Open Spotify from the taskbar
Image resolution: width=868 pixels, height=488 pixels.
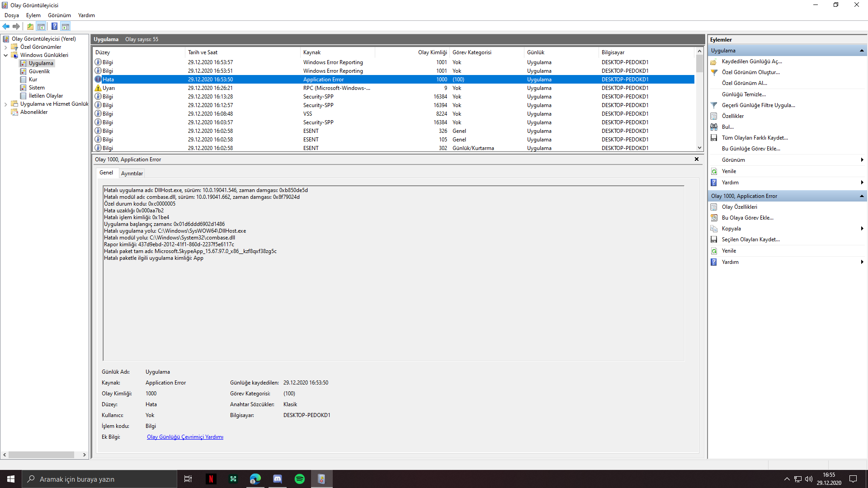[299, 479]
